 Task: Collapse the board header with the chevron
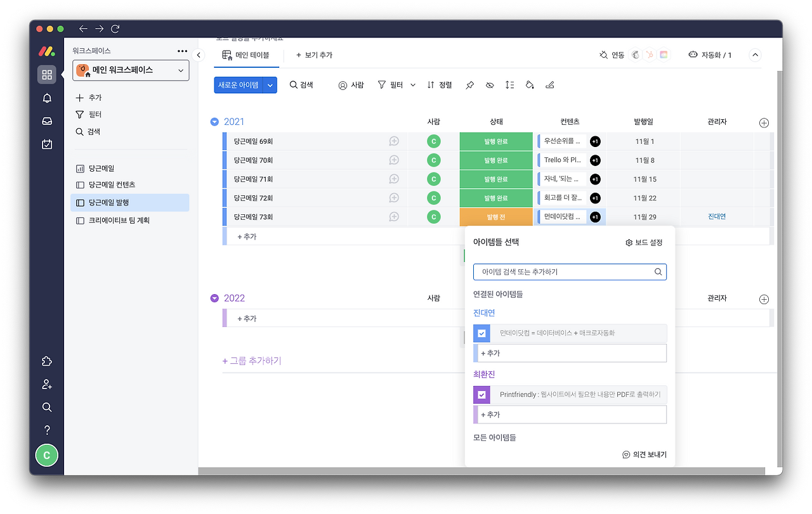pos(755,55)
